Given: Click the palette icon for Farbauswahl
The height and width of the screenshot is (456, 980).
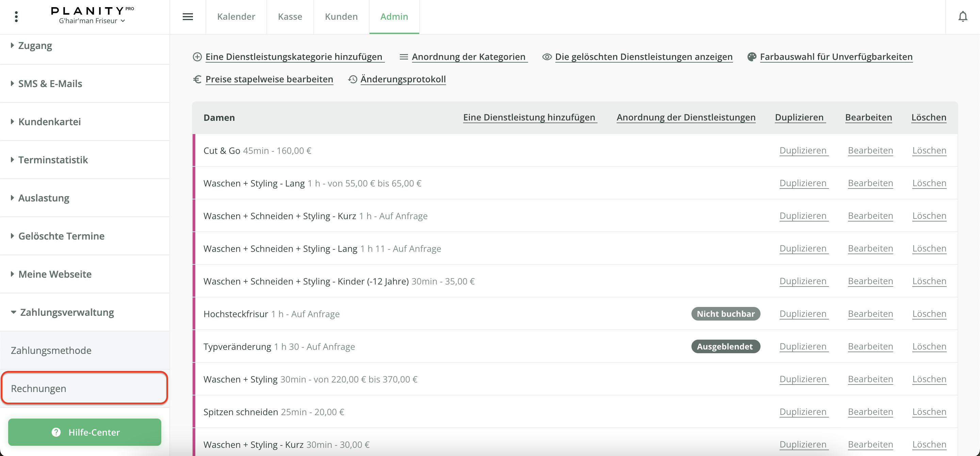Looking at the screenshot, I should pyautogui.click(x=751, y=57).
